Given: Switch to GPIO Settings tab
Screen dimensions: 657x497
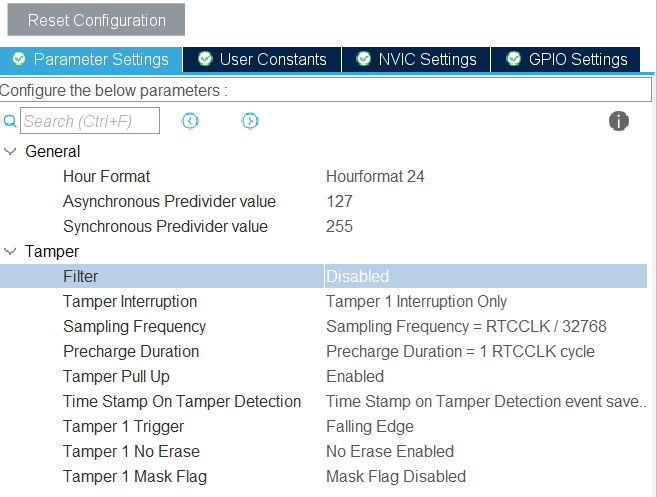Looking at the screenshot, I should point(565,59).
